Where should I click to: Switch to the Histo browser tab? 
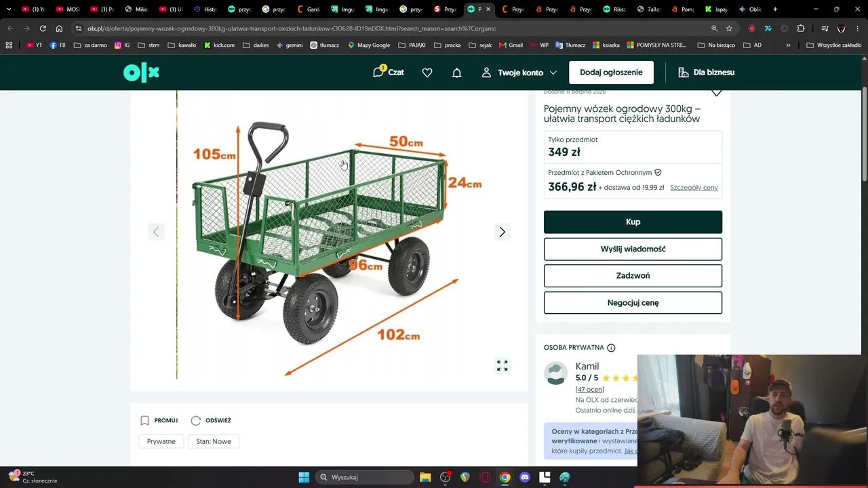pos(205,9)
